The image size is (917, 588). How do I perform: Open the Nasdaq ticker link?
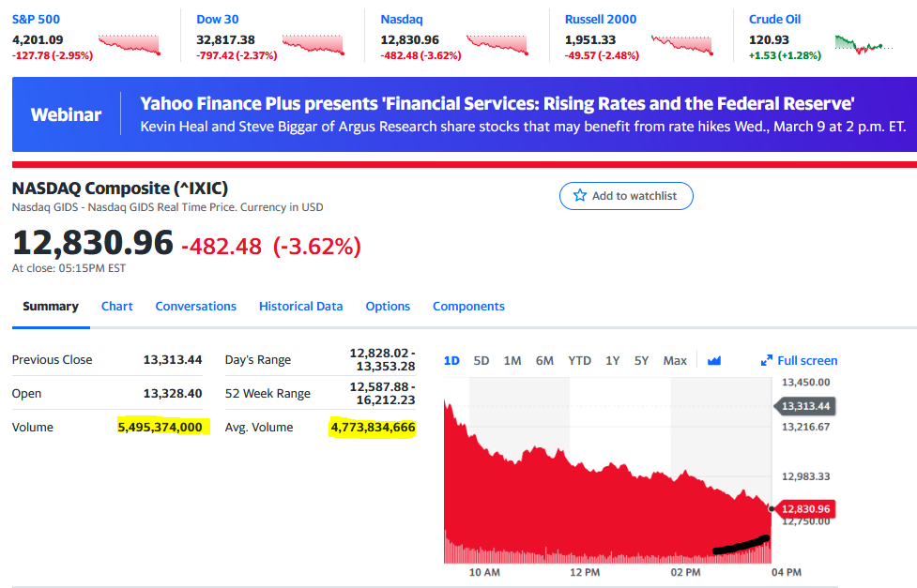coord(401,20)
